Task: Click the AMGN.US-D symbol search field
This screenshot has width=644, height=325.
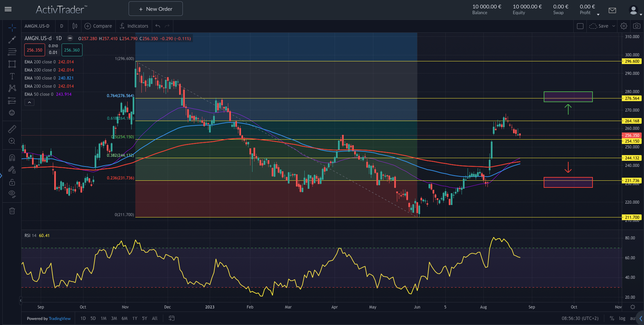Action: pos(37,26)
